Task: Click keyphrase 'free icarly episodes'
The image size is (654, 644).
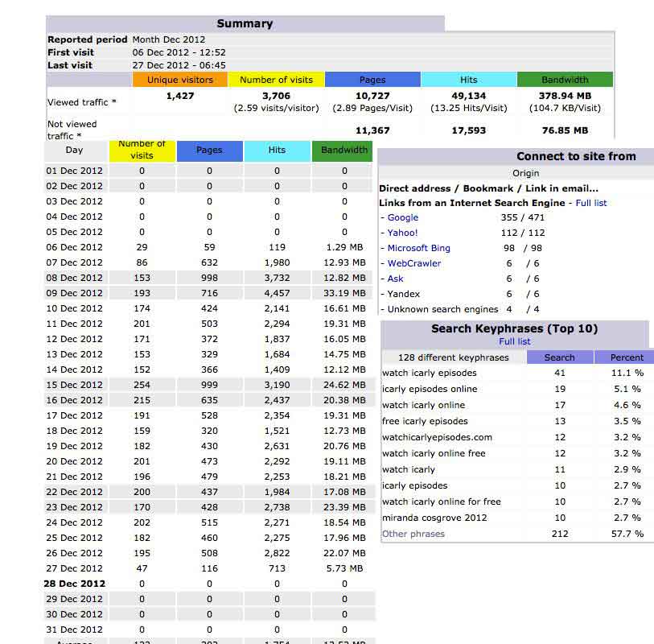Action: (x=425, y=421)
